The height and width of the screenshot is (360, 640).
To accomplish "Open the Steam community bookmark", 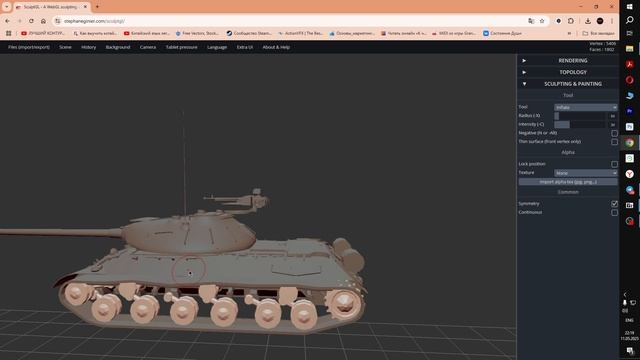I will 249,33.
